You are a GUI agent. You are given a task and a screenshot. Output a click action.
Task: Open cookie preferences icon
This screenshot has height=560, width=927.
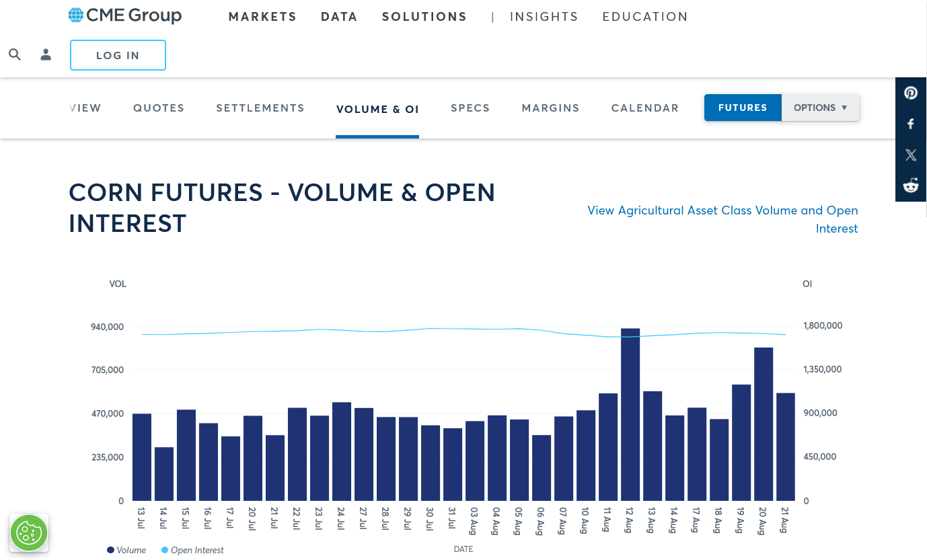tap(29, 532)
